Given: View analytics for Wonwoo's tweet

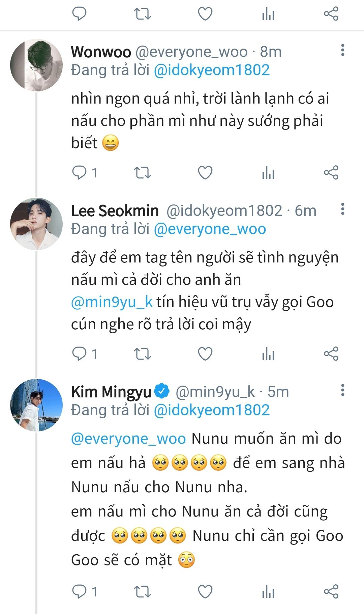Looking at the screenshot, I should tap(268, 173).
